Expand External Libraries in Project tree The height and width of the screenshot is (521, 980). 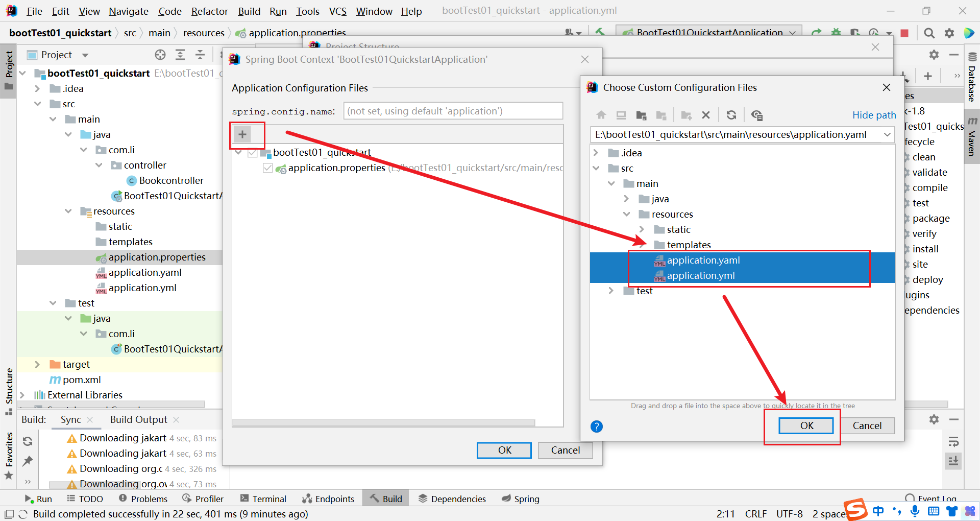(x=22, y=395)
